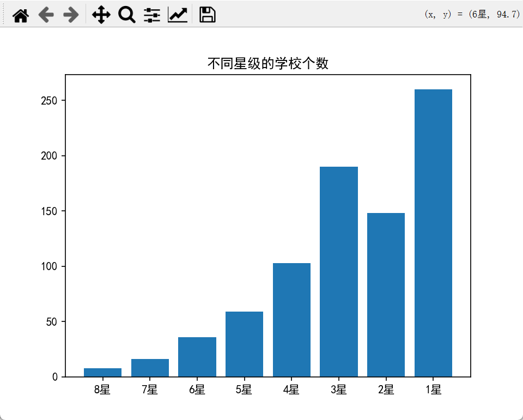Click the 2星 bar in the chart
The image size is (523, 420).
tap(386, 295)
